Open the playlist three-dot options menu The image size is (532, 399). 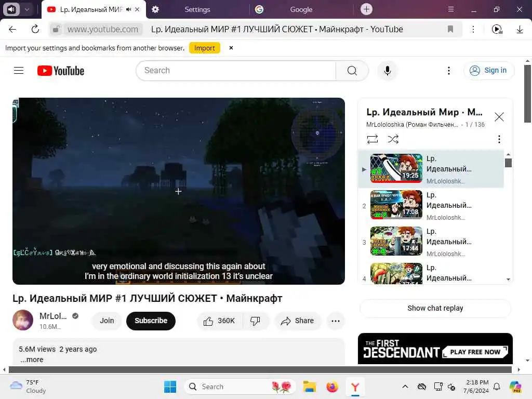tap(499, 139)
